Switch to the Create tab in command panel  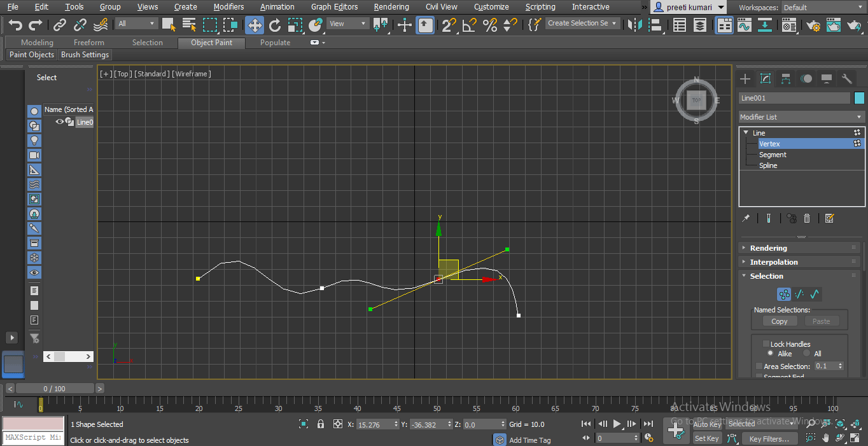745,79
